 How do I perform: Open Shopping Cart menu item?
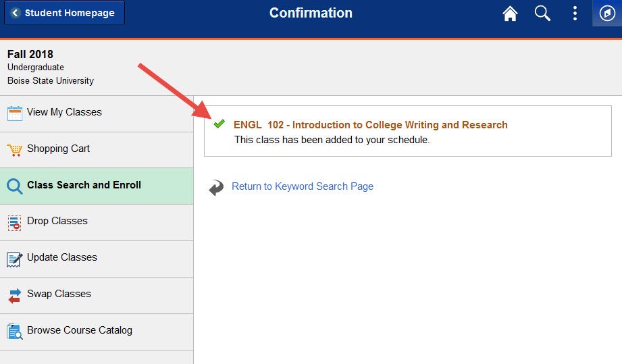97,150
